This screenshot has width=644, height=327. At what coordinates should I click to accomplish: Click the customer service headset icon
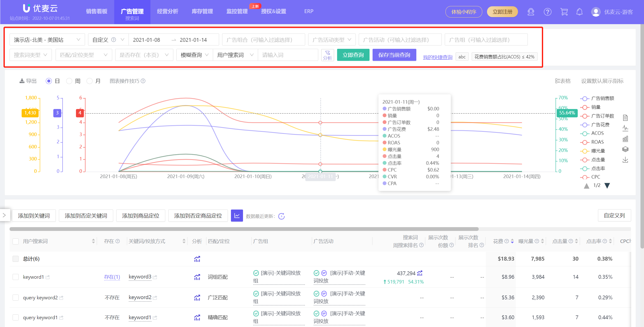pyautogui.click(x=531, y=12)
